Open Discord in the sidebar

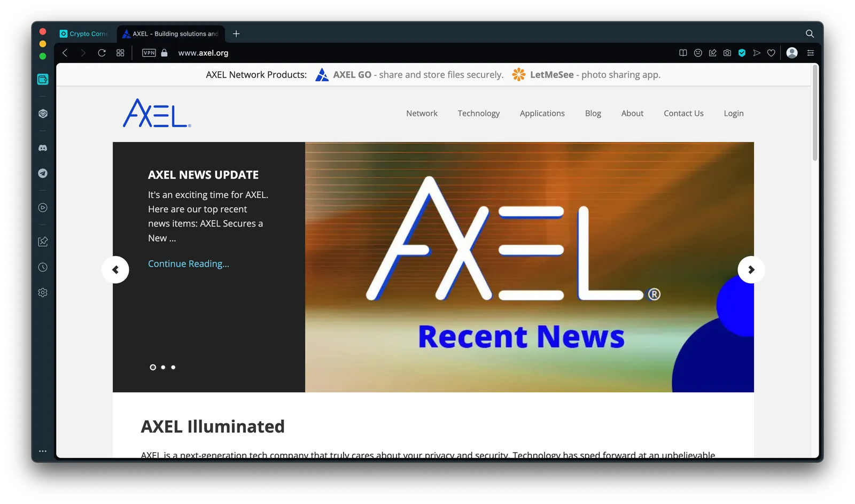pyautogui.click(x=43, y=148)
